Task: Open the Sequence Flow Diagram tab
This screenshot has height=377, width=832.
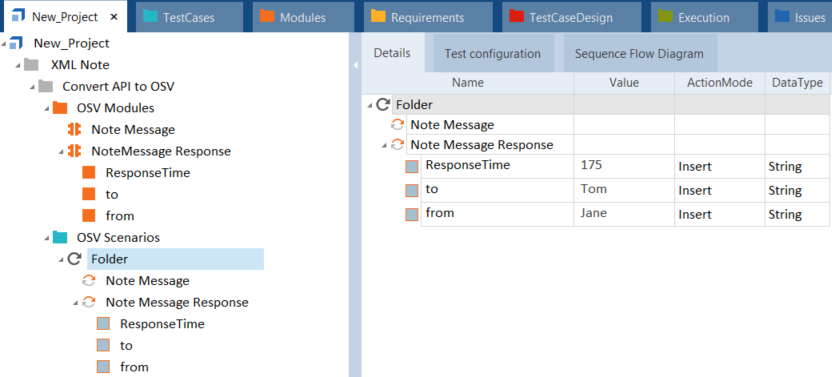Action: point(639,54)
